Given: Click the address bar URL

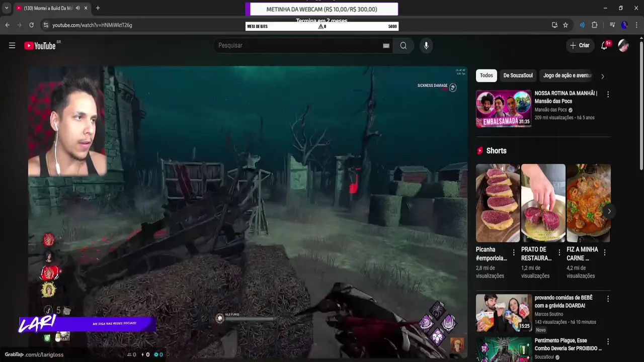Looking at the screenshot, I should point(92,25).
